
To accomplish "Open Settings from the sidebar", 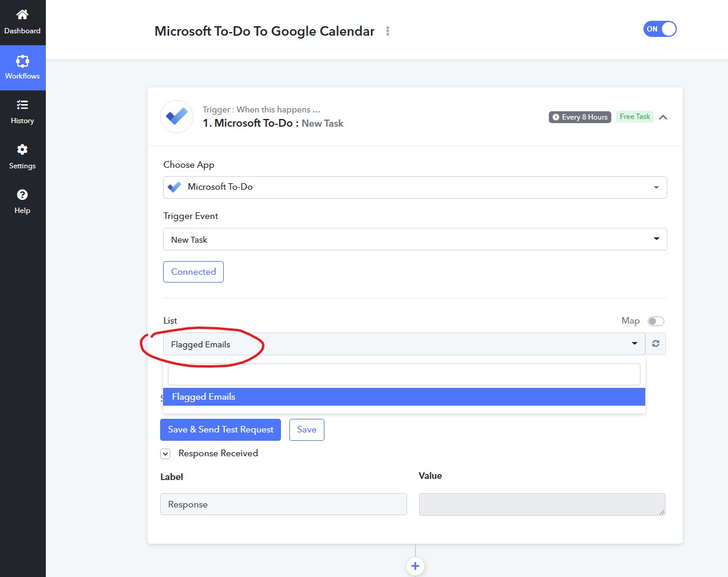I will [23, 157].
